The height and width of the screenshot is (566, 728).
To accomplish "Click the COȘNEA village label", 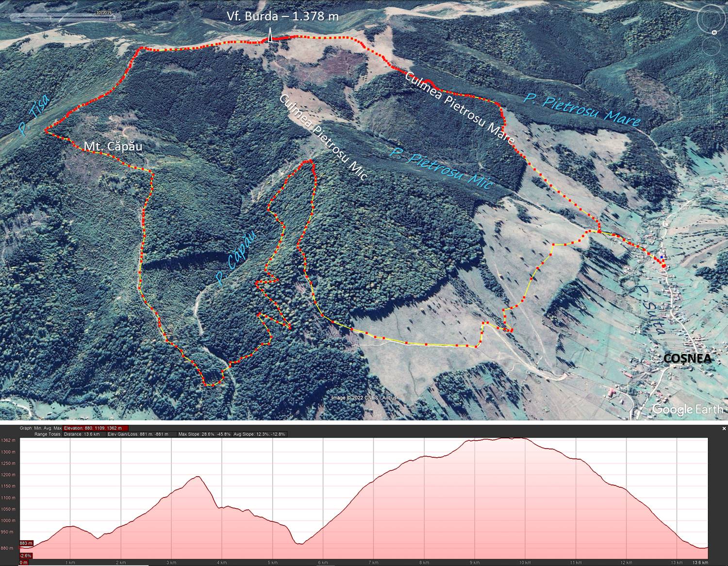I will [x=687, y=358].
